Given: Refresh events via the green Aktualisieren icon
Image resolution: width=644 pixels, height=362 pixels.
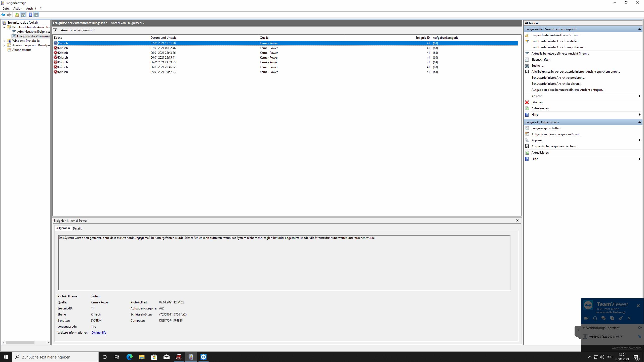Looking at the screenshot, I should pyautogui.click(x=527, y=108).
